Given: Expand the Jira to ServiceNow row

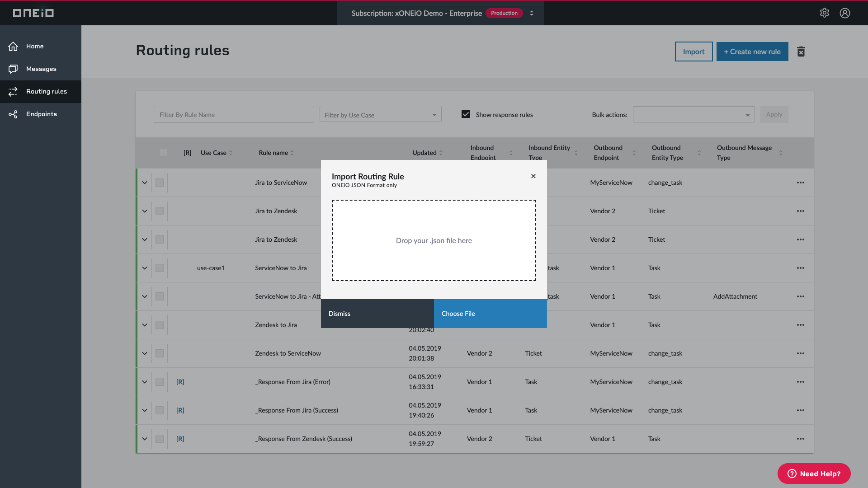Looking at the screenshot, I should click(x=145, y=183).
